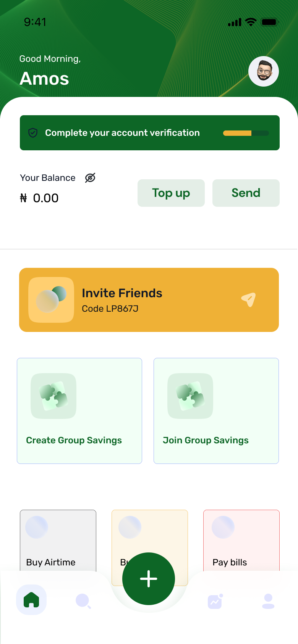Tap the Send button
Viewport: 298px width, 644px height.
[x=246, y=193]
